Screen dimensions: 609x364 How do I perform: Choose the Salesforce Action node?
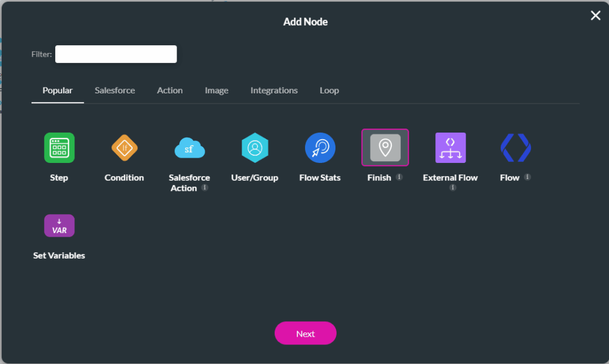(189, 148)
